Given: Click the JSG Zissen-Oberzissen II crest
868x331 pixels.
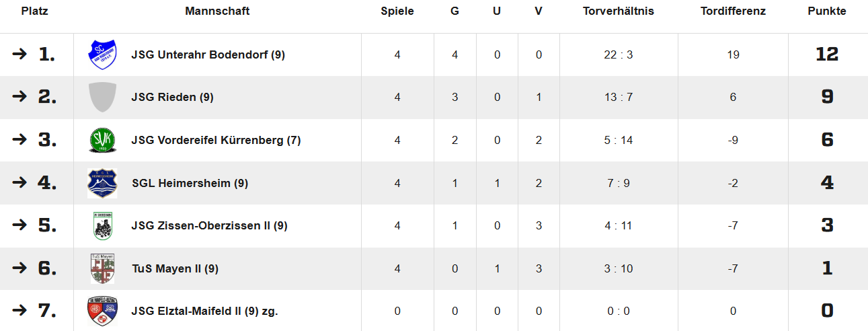Looking at the screenshot, I should coord(103,225).
